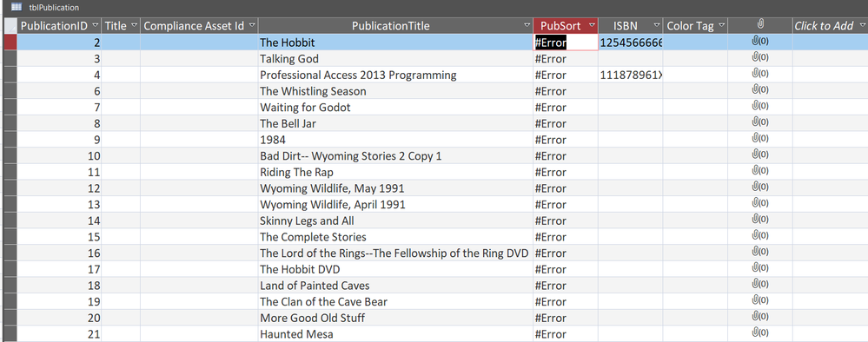Click the attachment paperclip column header icon
The image size is (868, 342).
coord(760,25)
